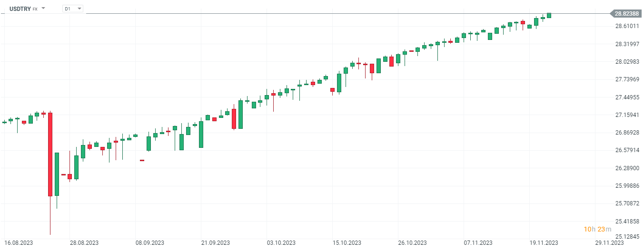Select the 28.08.2023 date axis label
This screenshot has width=644, height=251.
[84, 243]
